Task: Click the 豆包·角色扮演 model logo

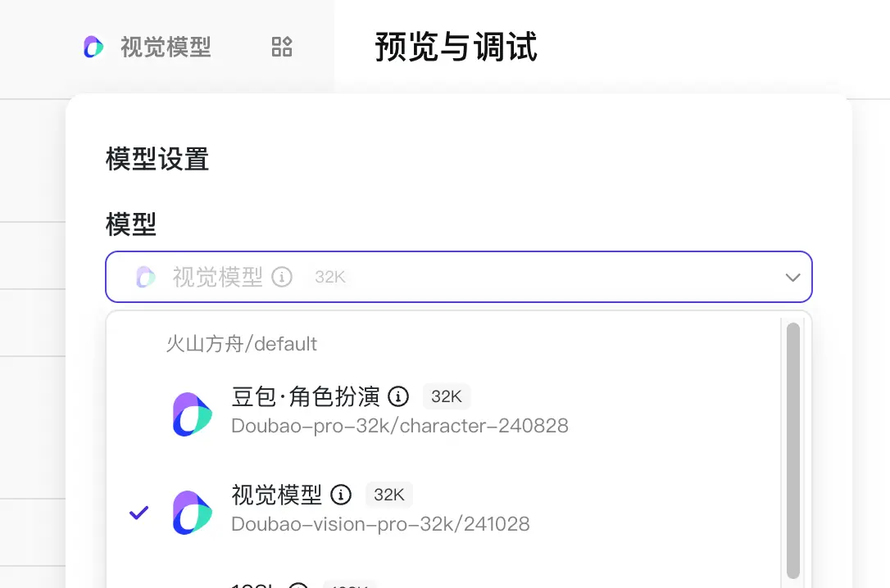Action: (x=193, y=414)
